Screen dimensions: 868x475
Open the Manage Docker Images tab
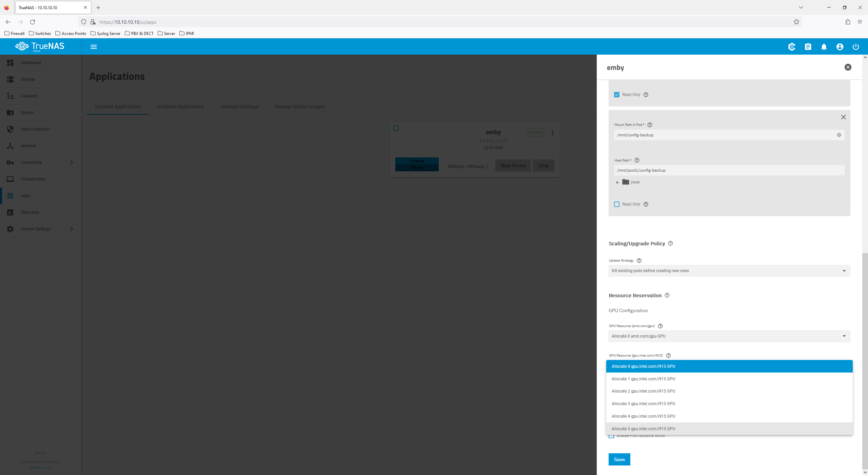pyautogui.click(x=299, y=106)
